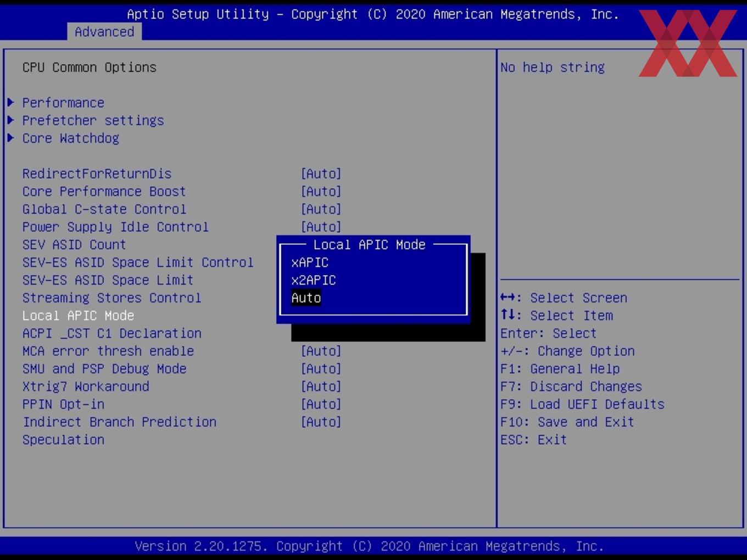Open Core Performance Boost Auto value
The width and height of the screenshot is (747, 560).
[321, 191]
